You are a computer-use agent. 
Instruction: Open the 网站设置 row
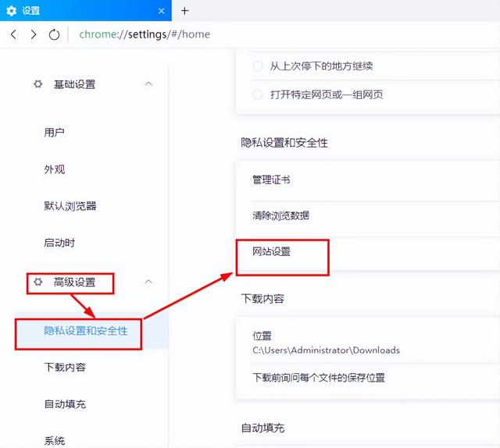tap(368, 252)
